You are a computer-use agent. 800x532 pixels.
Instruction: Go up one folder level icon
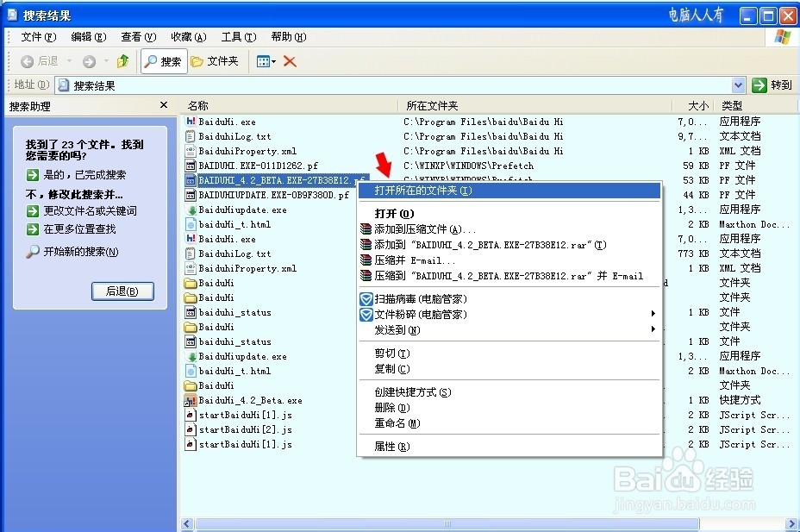click(x=122, y=61)
